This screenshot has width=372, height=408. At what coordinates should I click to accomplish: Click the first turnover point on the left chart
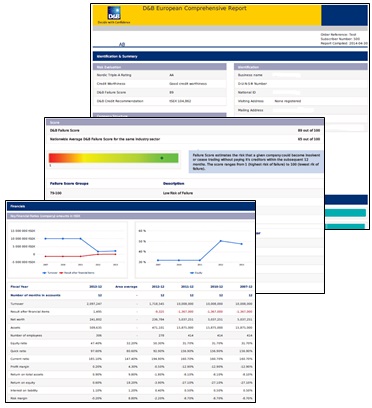tap(46, 239)
